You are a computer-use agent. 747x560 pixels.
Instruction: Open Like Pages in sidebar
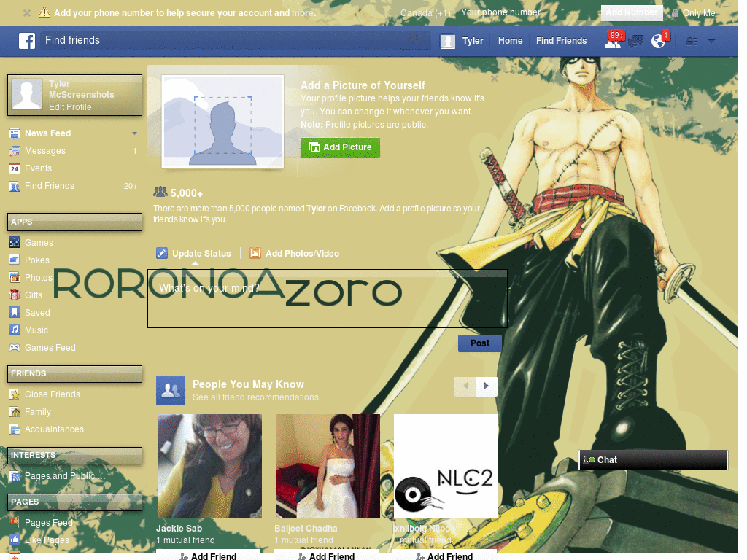(46, 540)
